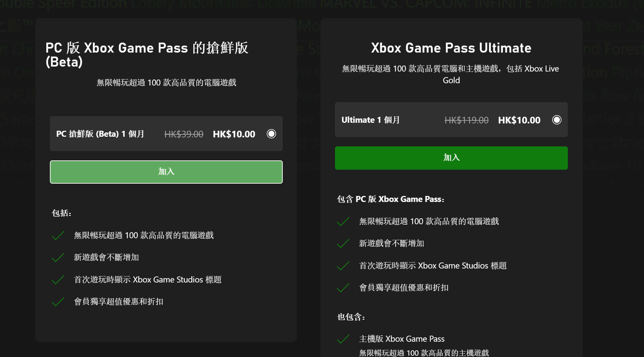
Task: Click the checkmark beside 無限暢玩 item in Ultimate plan
Action: coord(343,221)
